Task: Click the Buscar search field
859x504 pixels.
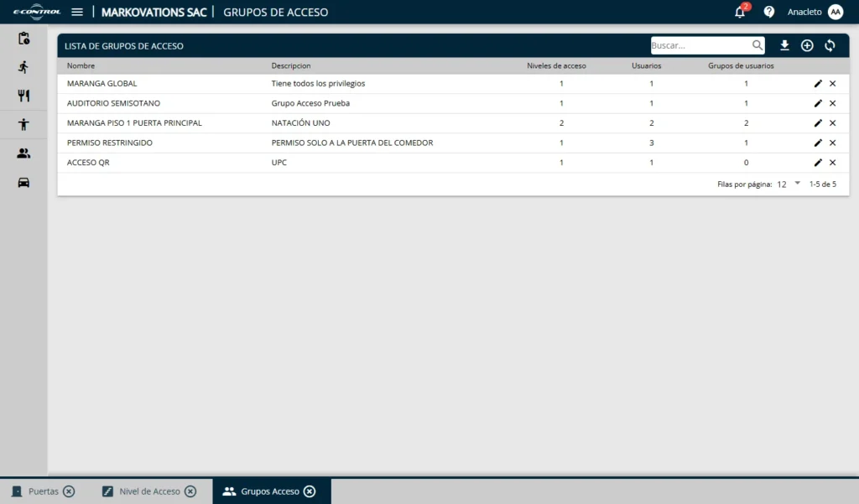Action: click(700, 45)
